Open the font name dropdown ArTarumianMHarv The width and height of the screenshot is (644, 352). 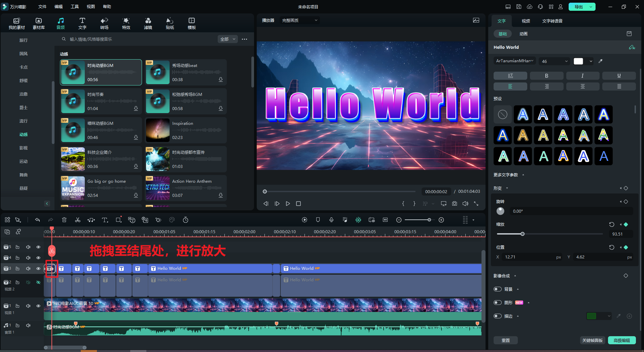(514, 61)
